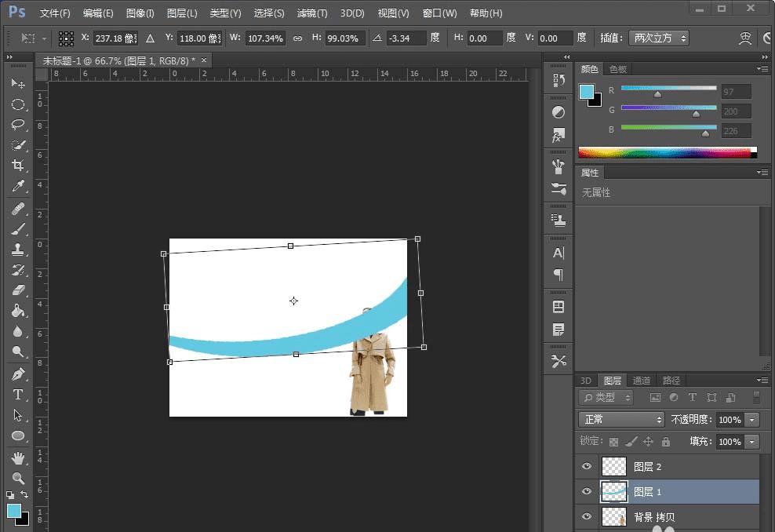
Task: Switch to the 通道 channels tab
Action: [642, 381]
